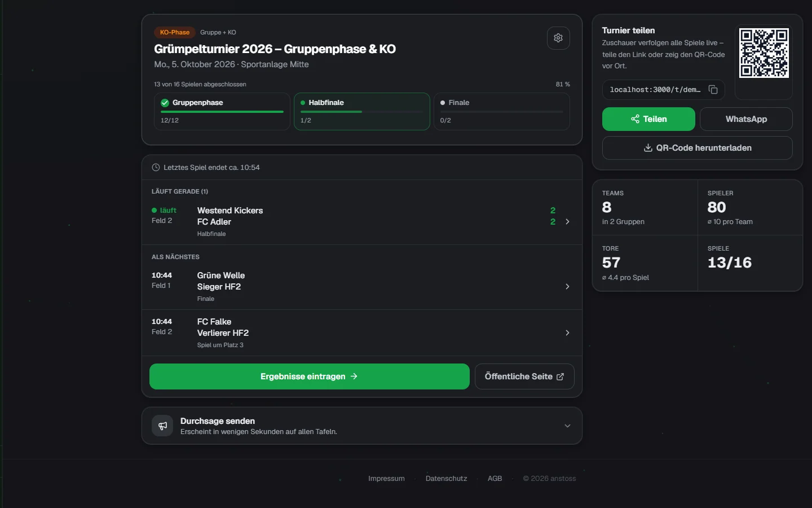Image resolution: width=812 pixels, height=508 pixels.
Task: Click external link icon on Öffentliche Seite
Action: click(x=560, y=376)
